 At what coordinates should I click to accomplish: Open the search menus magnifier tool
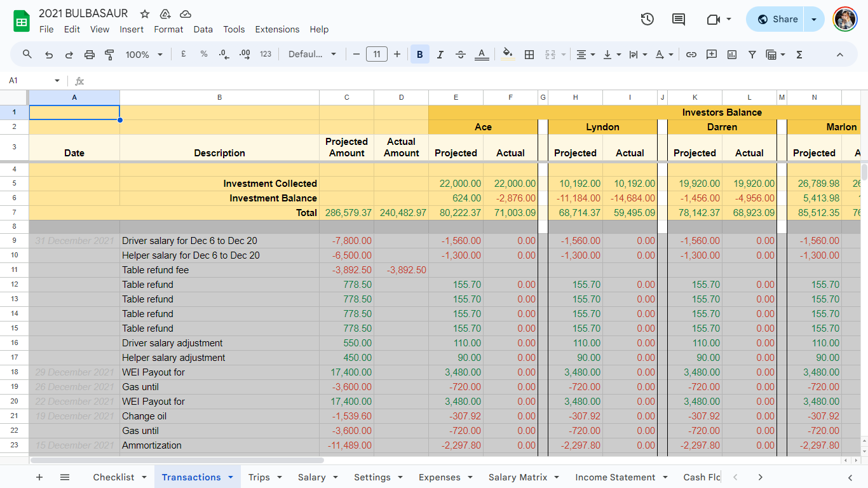coord(27,55)
